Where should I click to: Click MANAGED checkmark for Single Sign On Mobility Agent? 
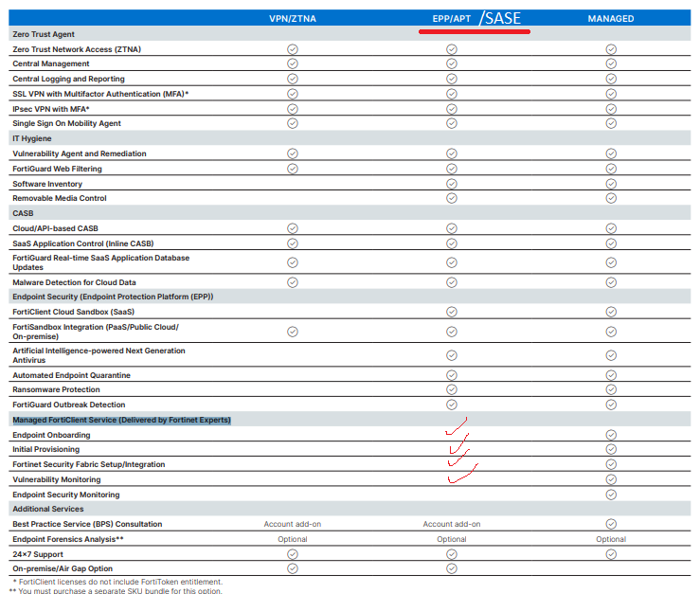pos(611,123)
